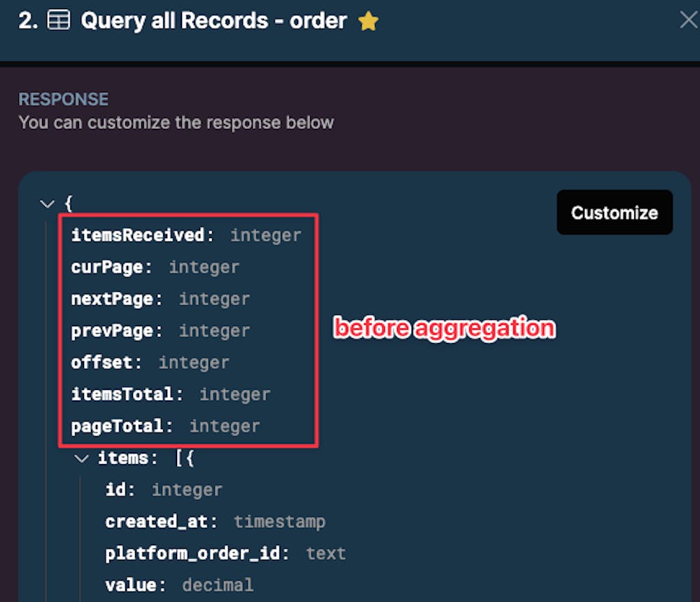The width and height of the screenshot is (700, 602).
Task: Select the prevPage field
Action: point(160,331)
